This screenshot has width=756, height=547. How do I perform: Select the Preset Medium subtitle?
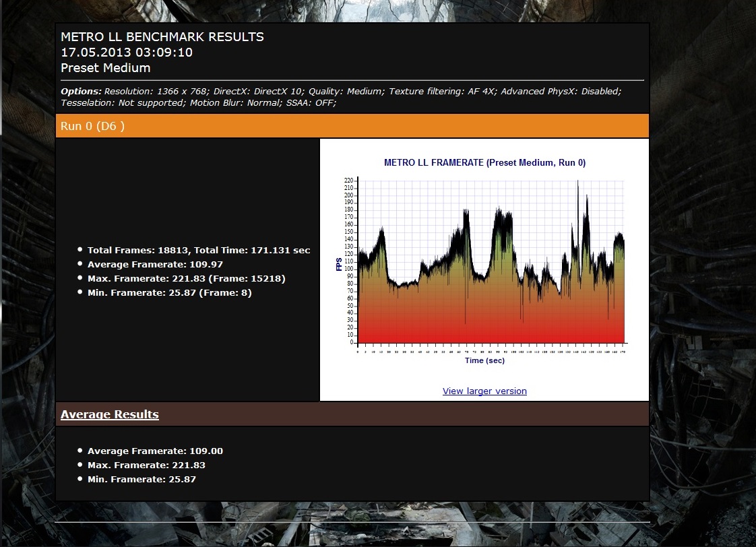coord(105,68)
